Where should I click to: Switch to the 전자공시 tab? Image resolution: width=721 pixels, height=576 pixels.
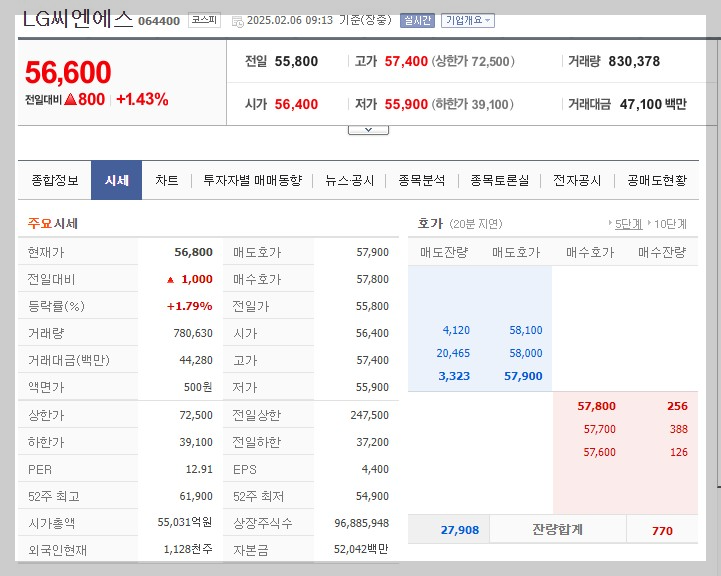tap(577, 180)
